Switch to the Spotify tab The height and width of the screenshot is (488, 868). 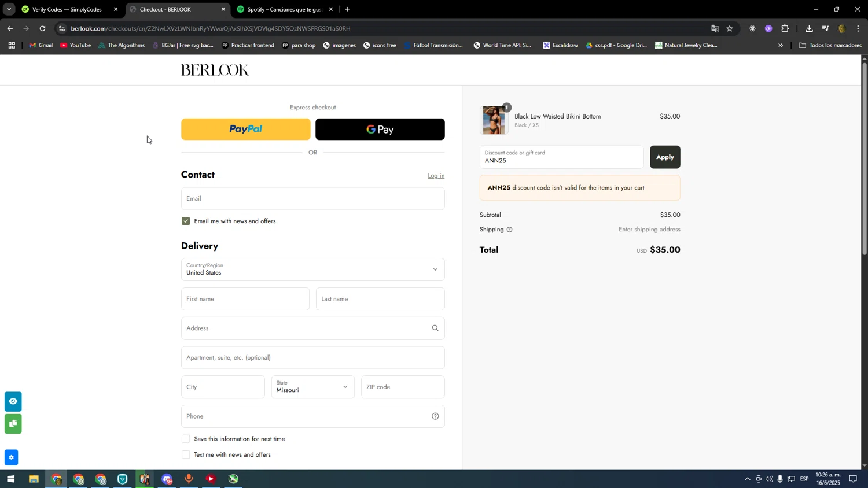[x=279, y=9]
